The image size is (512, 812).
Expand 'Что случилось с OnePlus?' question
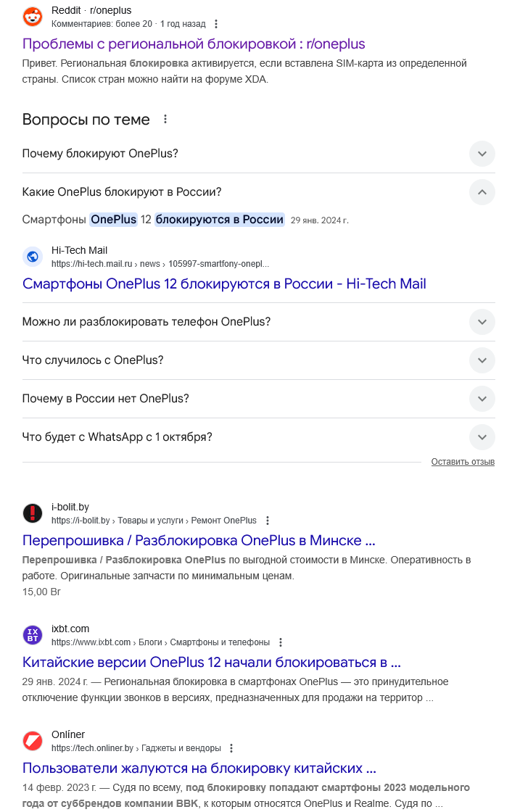pos(482,360)
